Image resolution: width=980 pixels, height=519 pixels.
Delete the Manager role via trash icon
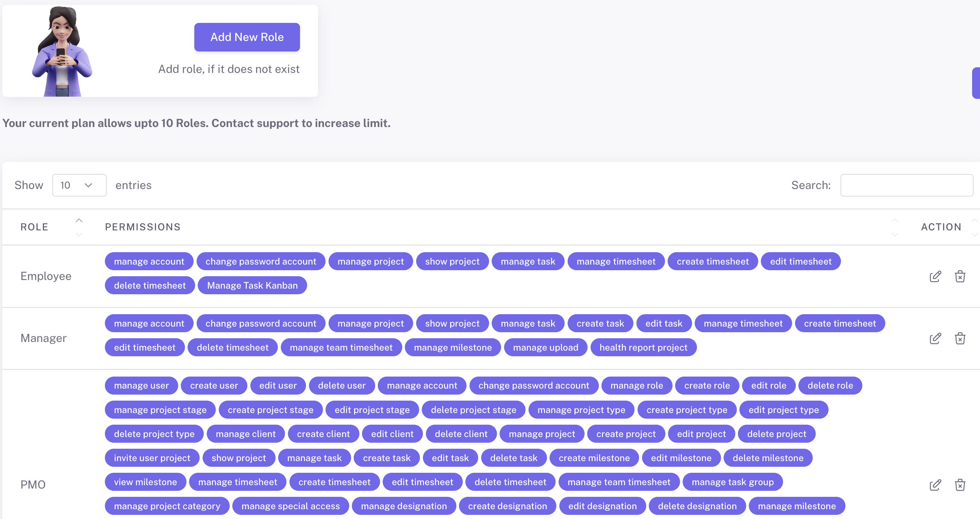click(x=959, y=338)
